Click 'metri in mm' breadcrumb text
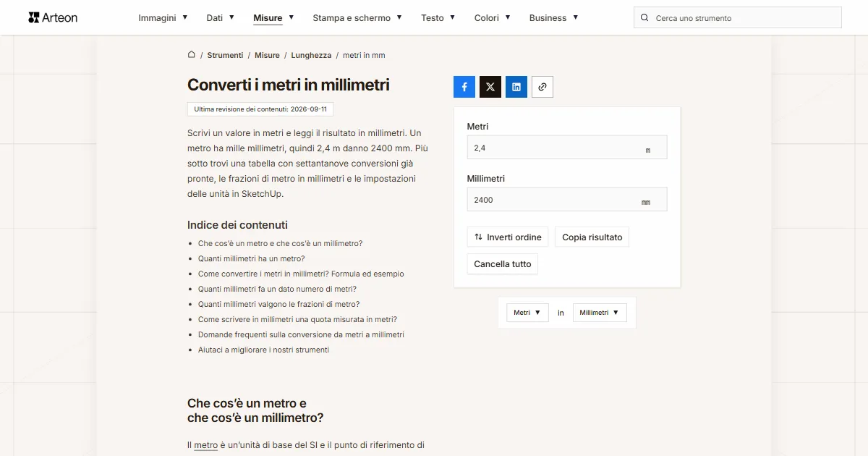The height and width of the screenshot is (456, 868). [x=364, y=55]
